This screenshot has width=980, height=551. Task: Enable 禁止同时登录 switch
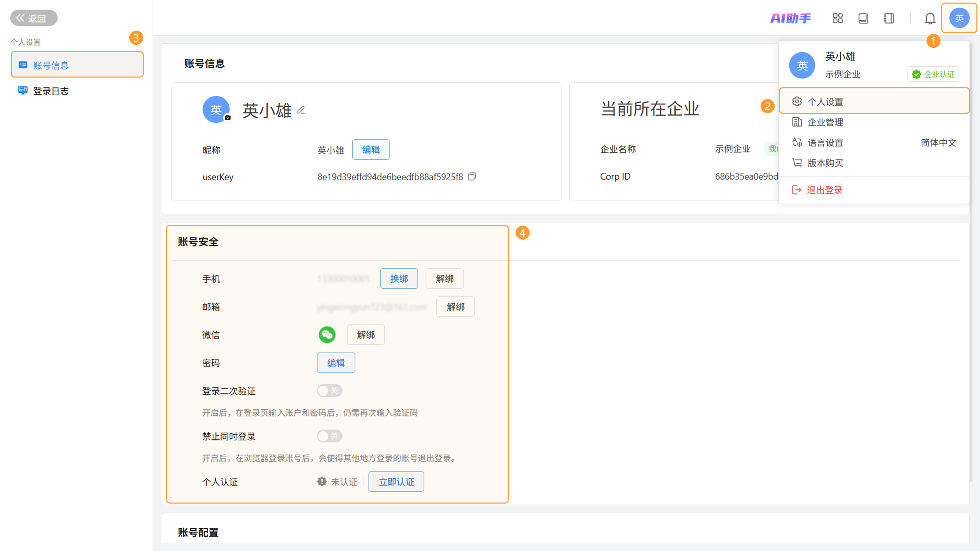[329, 436]
